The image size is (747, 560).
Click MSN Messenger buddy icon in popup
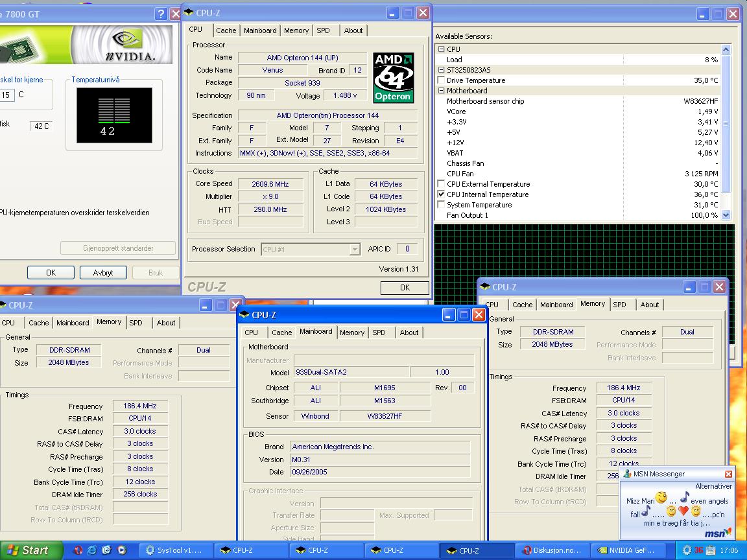click(x=627, y=474)
